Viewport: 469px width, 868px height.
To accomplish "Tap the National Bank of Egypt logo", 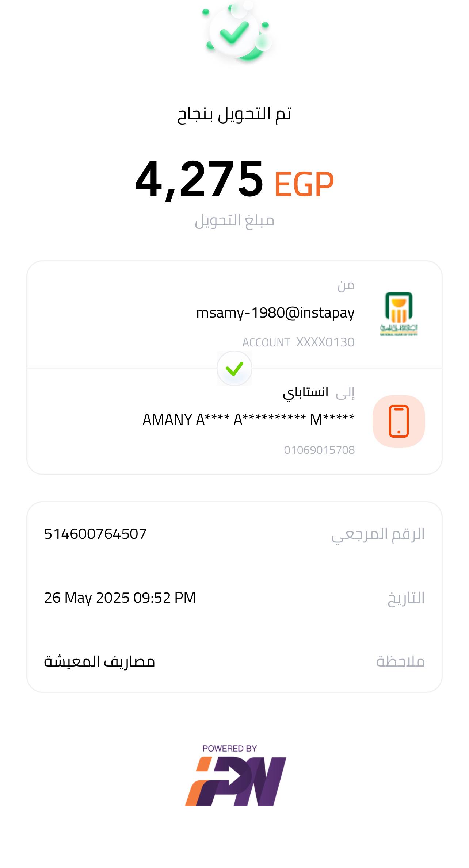I will coord(399,314).
